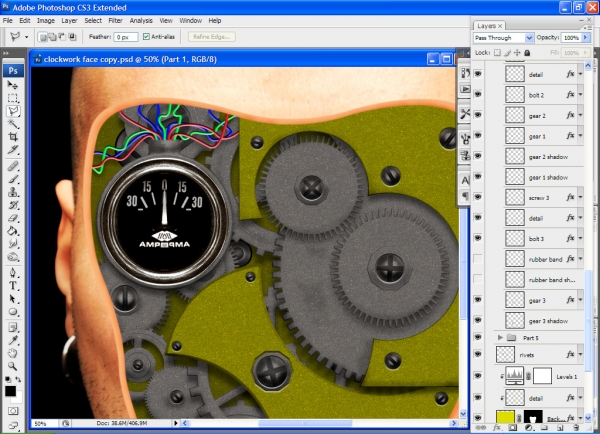
Task: Toggle Quick Mask mode in toolbox
Action: (13, 411)
